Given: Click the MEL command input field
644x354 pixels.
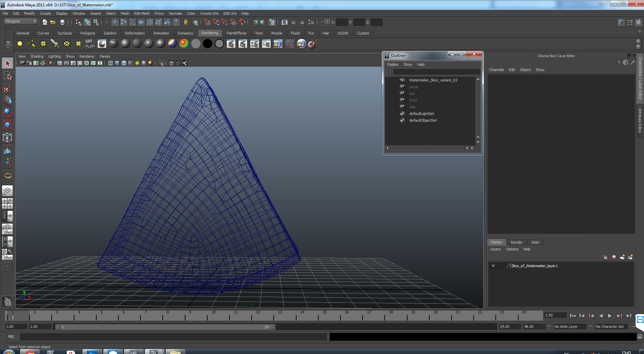Looking at the screenshot, I should coord(173,337).
